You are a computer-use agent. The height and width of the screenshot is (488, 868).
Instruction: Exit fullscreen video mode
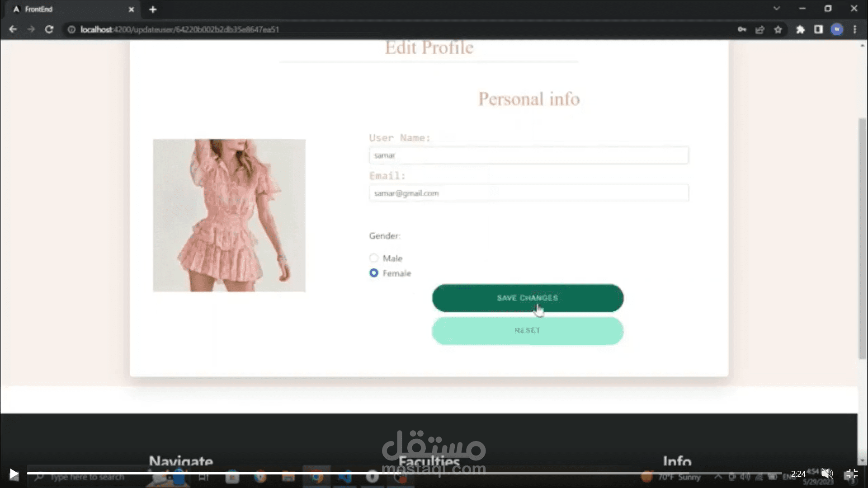coord(851,474)
